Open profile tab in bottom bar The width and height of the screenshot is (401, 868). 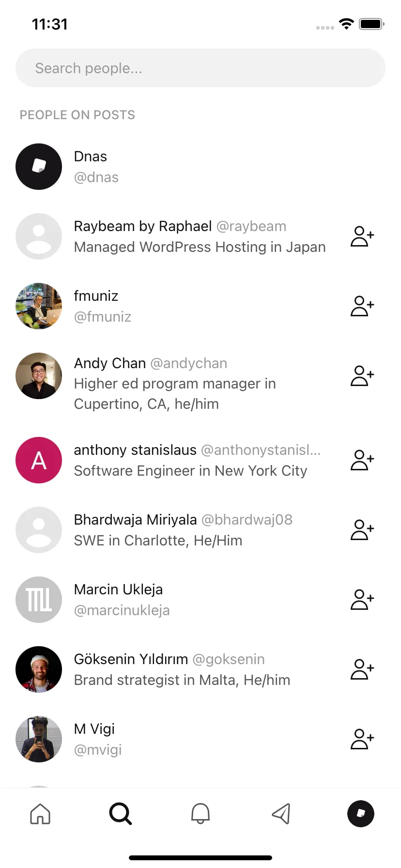361,814
